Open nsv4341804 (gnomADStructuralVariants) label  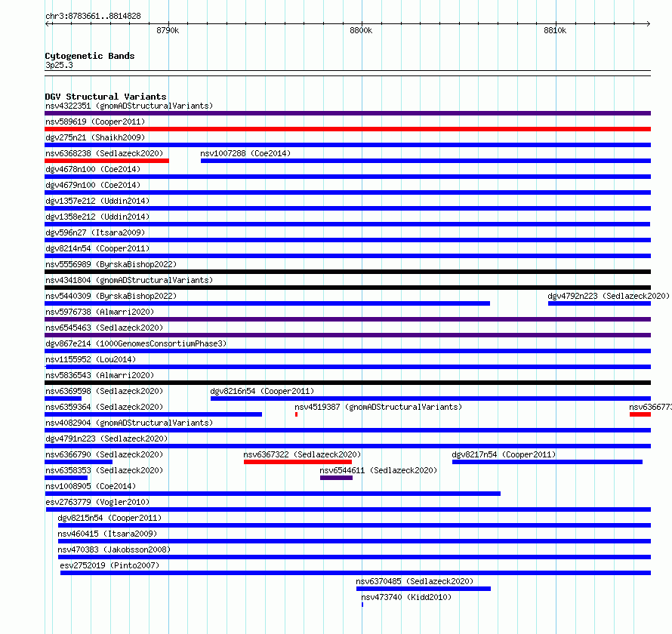coord(129,280)
